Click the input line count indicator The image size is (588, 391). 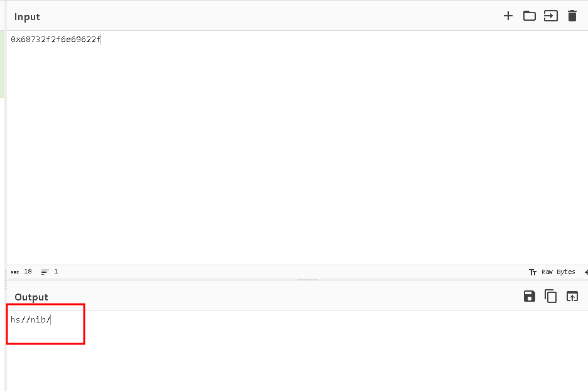tap(50, 272)
